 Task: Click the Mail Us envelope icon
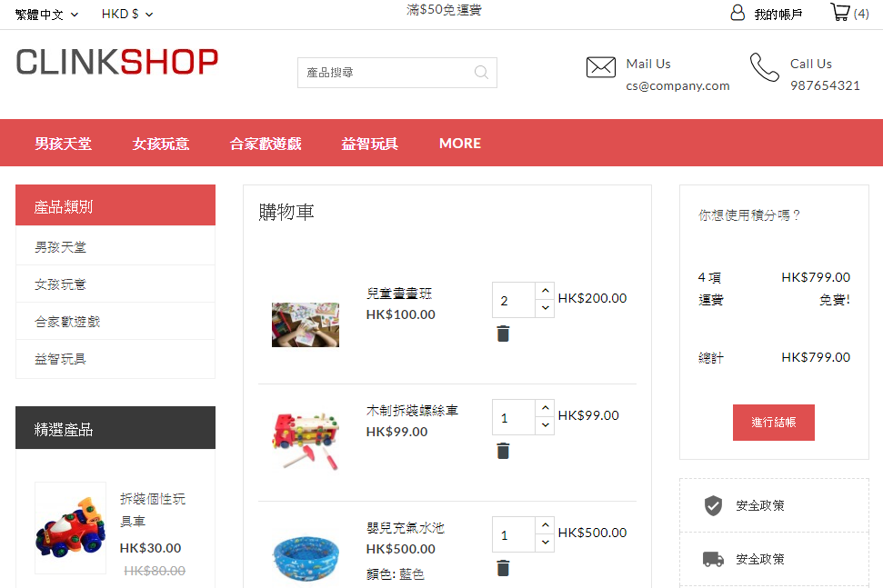point(600,67)
